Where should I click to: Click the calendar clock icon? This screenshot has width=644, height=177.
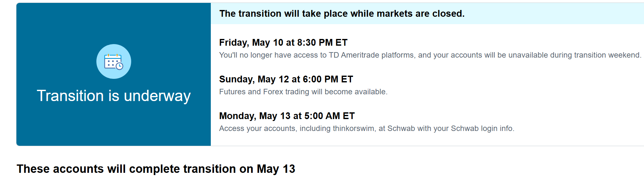(x=113, y=61)
